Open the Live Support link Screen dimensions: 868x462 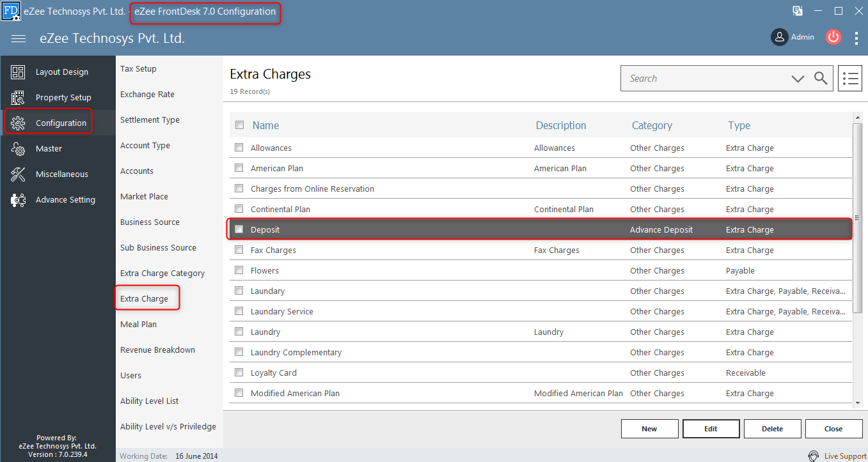(845, 456)
